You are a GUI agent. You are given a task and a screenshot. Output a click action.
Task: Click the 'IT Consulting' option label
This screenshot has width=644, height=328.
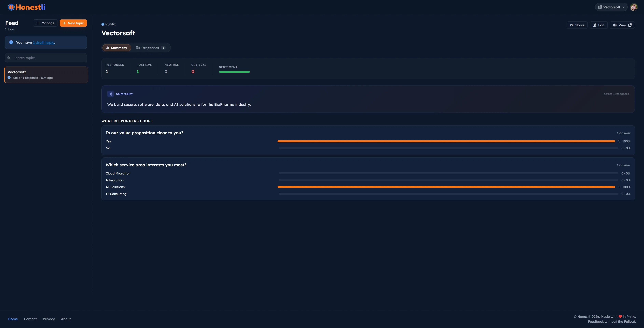pyautogui.click(x=116, y=194)
